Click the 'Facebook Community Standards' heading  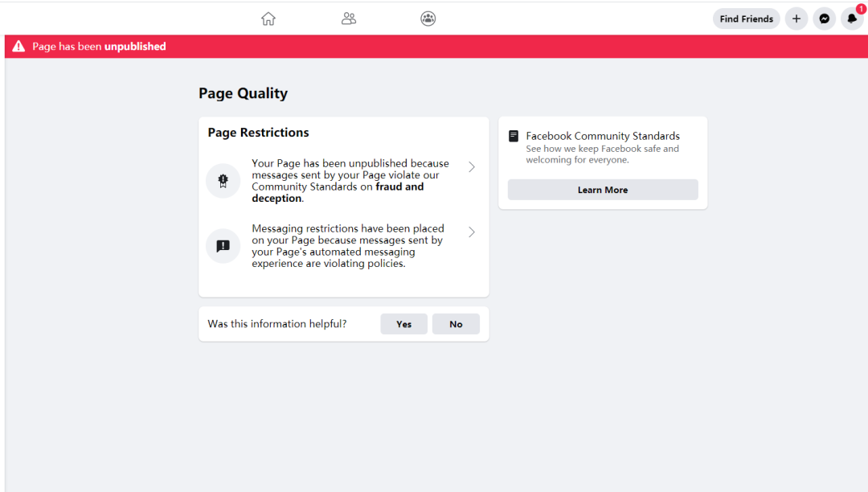point(603,136)
